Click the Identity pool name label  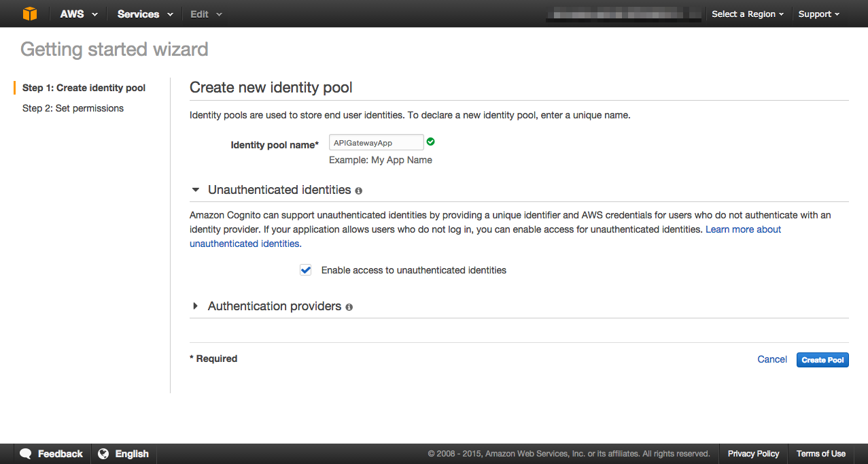[275, 145]
